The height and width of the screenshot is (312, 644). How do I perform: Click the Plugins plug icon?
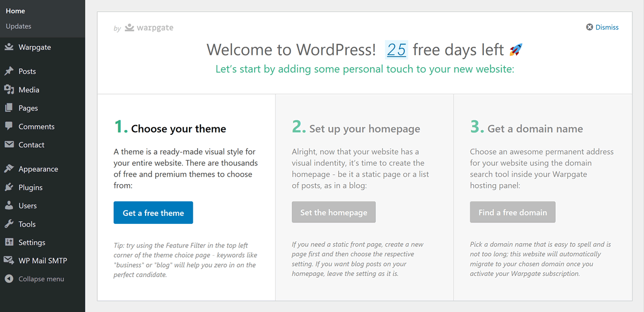click(x=9, y=187)
